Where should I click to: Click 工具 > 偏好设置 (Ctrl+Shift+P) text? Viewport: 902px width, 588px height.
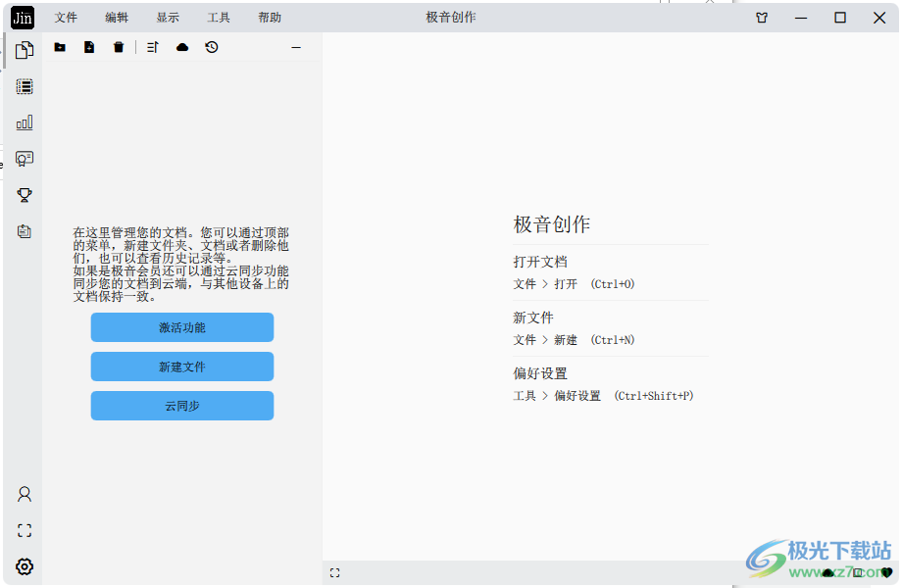click(x=603, y=396)
